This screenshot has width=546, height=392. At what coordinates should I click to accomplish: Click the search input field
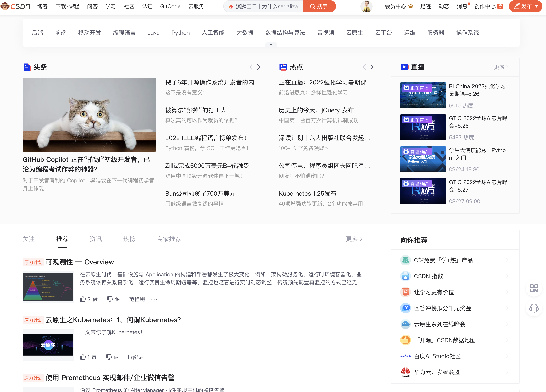(x=263, y=6)
